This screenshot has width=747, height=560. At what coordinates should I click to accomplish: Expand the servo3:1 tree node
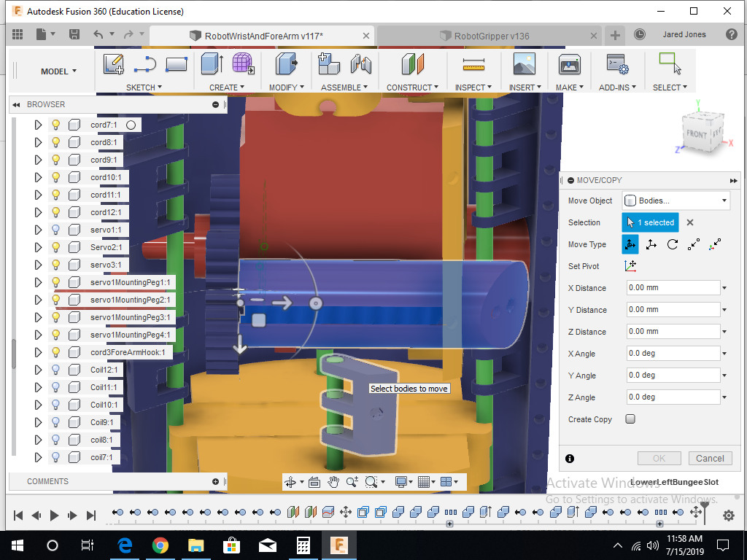[38, 265]
